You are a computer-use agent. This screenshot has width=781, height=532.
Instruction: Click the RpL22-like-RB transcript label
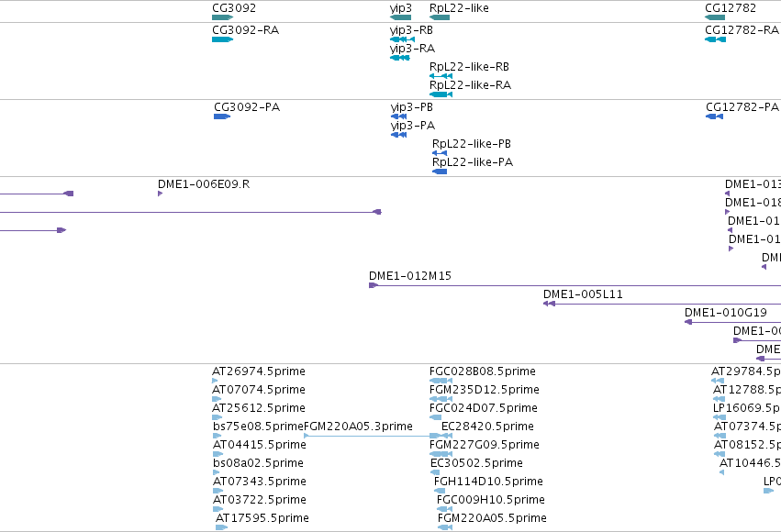coord(469,67)
